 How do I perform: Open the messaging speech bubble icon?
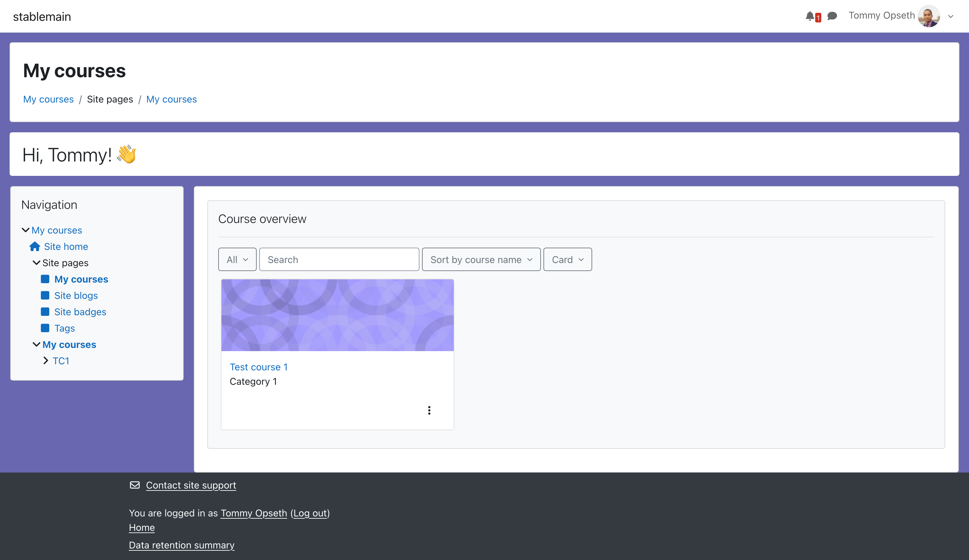pyautogui.click(x=832, y=16)
